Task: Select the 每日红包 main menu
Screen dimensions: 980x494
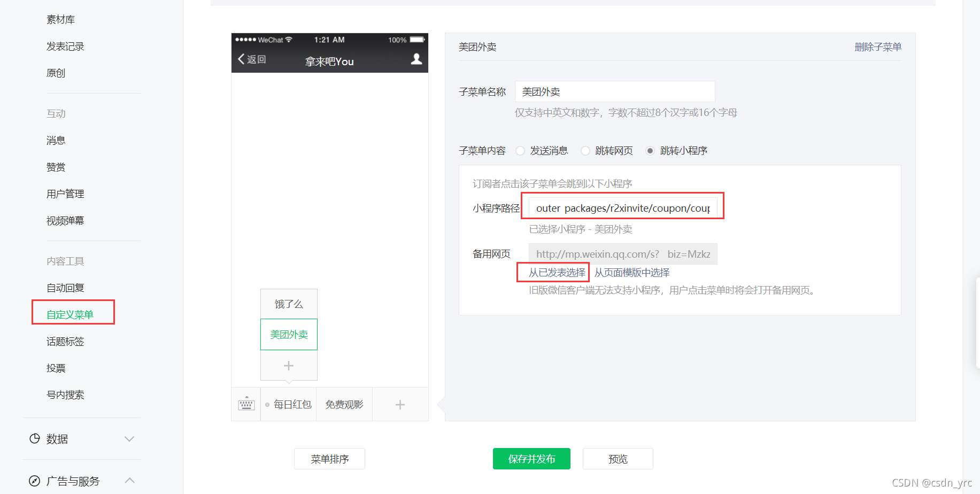Action: [289, 405]
